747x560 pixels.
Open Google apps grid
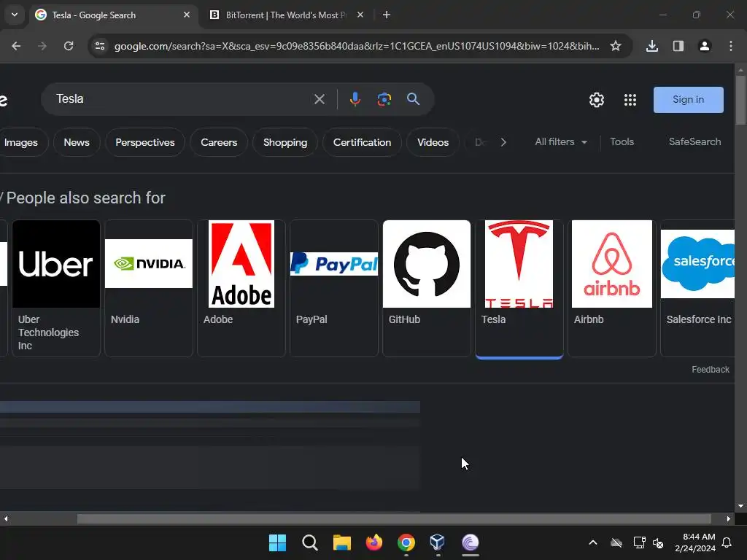coord(630,100)
